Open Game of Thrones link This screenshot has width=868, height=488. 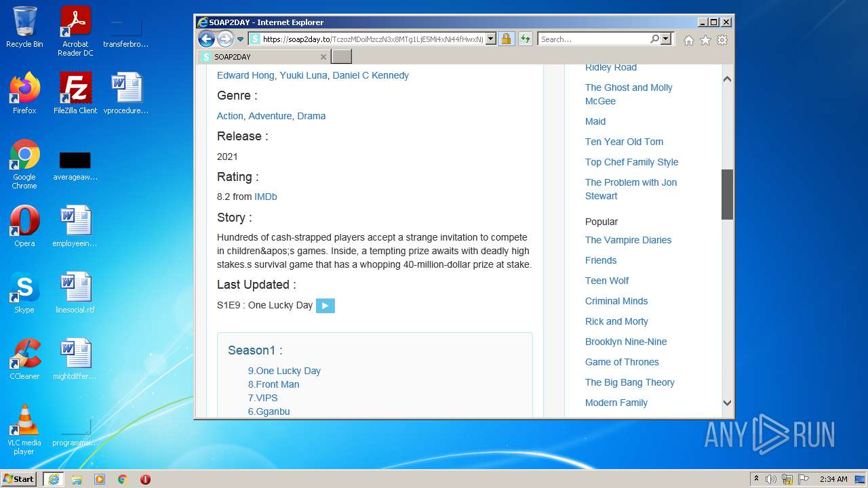pos(622,362)
